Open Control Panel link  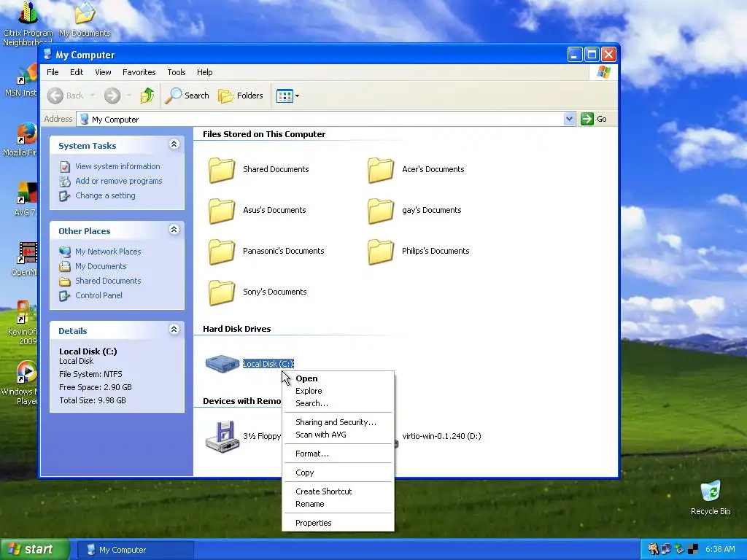[x=98, y=295]
